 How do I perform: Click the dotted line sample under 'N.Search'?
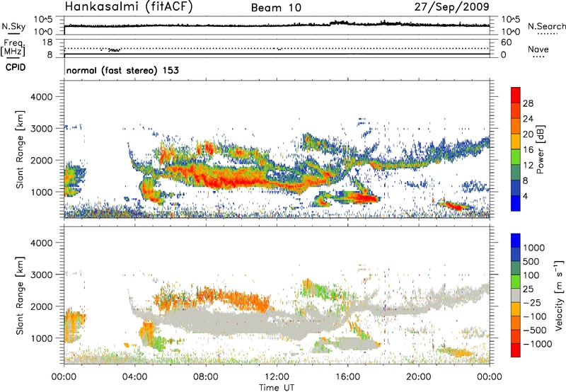[548, 34]
